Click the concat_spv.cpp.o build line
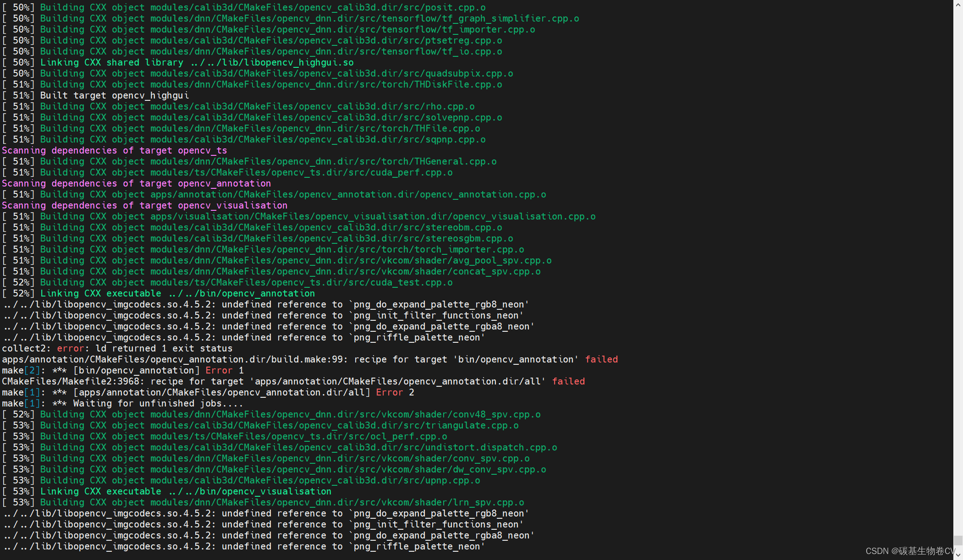This screenshot has height=560, width=963. 271,271
